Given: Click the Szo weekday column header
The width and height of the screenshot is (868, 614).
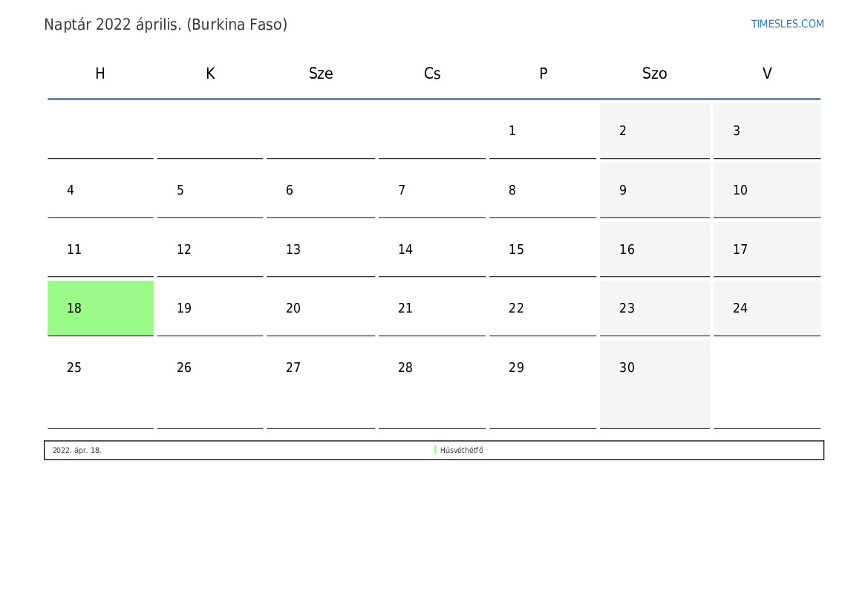Looking at the screenshot, I should click(654, 74).
